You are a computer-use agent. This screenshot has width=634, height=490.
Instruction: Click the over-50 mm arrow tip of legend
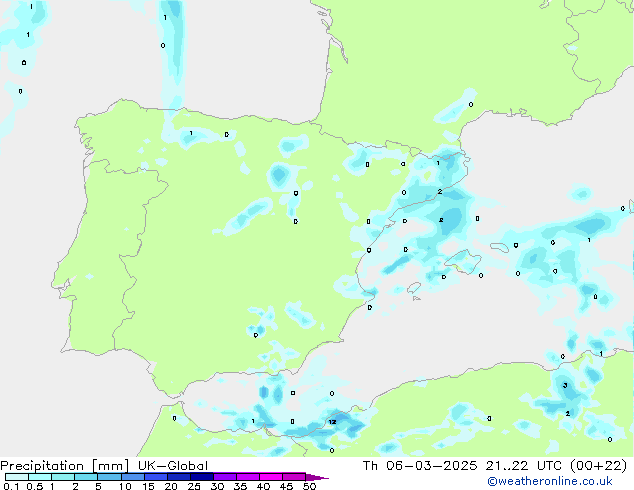coord(317,477)
